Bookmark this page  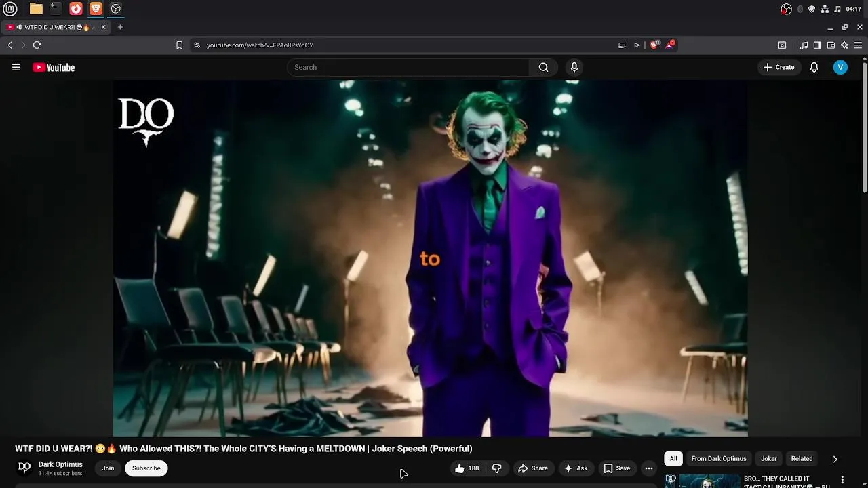[179, 45]
